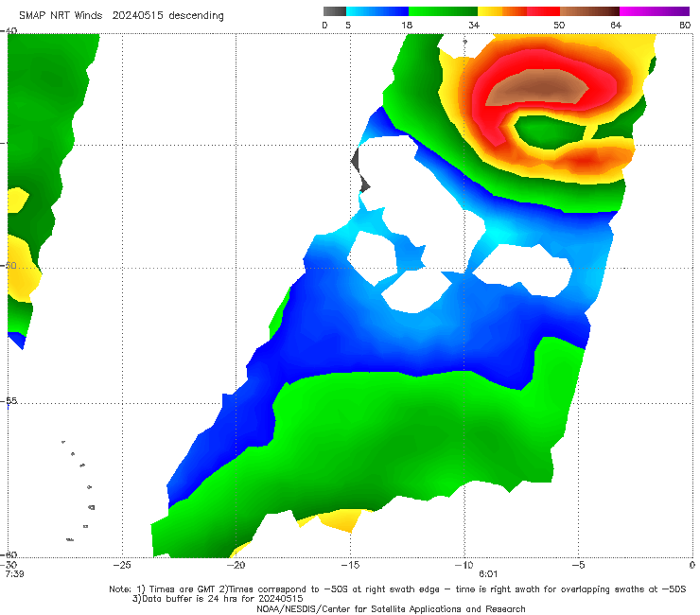Click the red segment of the colorbar

coord(543,11)
